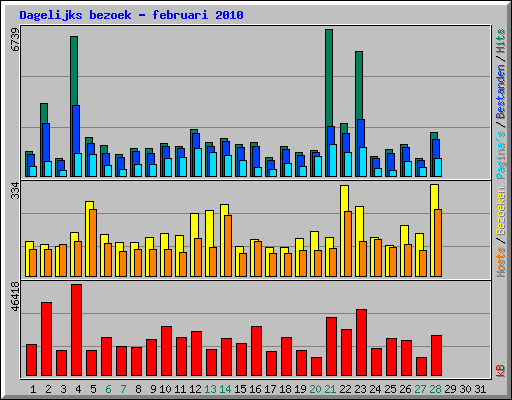Image resolution: width=512 pixels, height=400 pixels.
Task: Click the red KB bar for day 20
Action: 316,367
